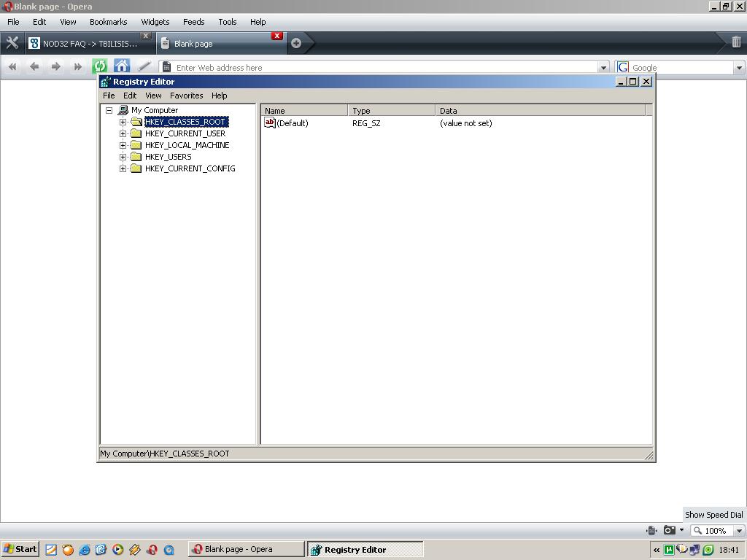Select the HKEY_CURRENT_USER key
This screenshot has width=747, height=560.
click(185, 133)
